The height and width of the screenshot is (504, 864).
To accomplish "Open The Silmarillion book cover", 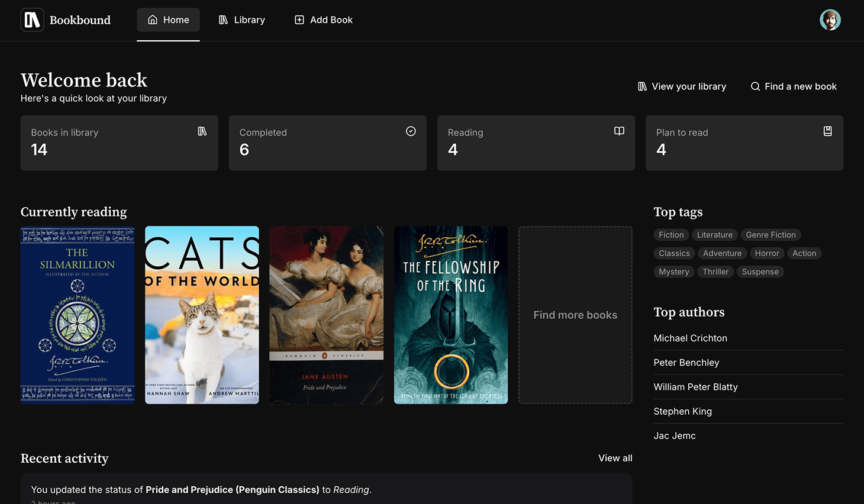I will [x=78, y=315].
